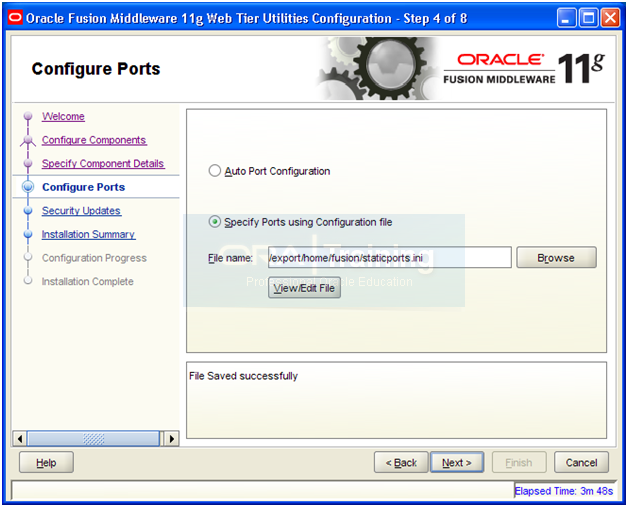628x507 pixels.
Task: Select Auto Port Configuration radio button
Action: coord(215,171)
